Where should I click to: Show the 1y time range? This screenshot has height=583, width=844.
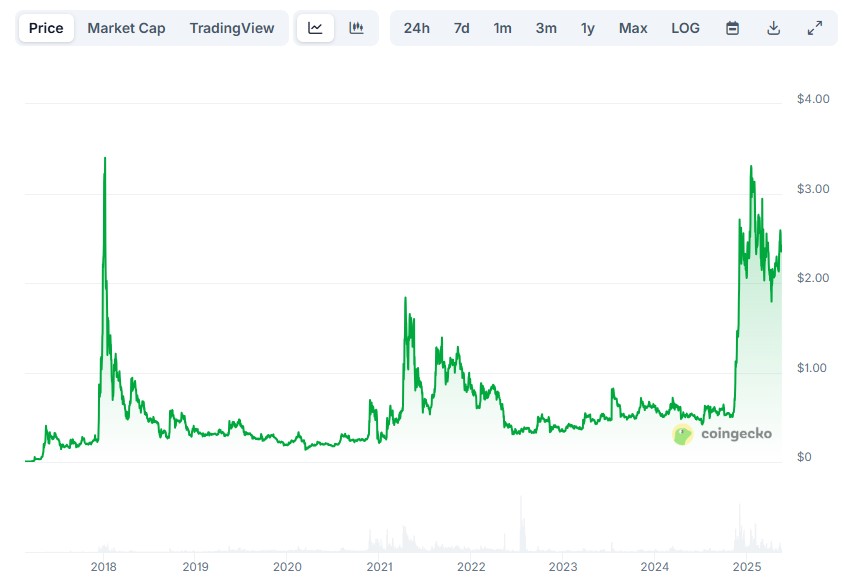588,28
